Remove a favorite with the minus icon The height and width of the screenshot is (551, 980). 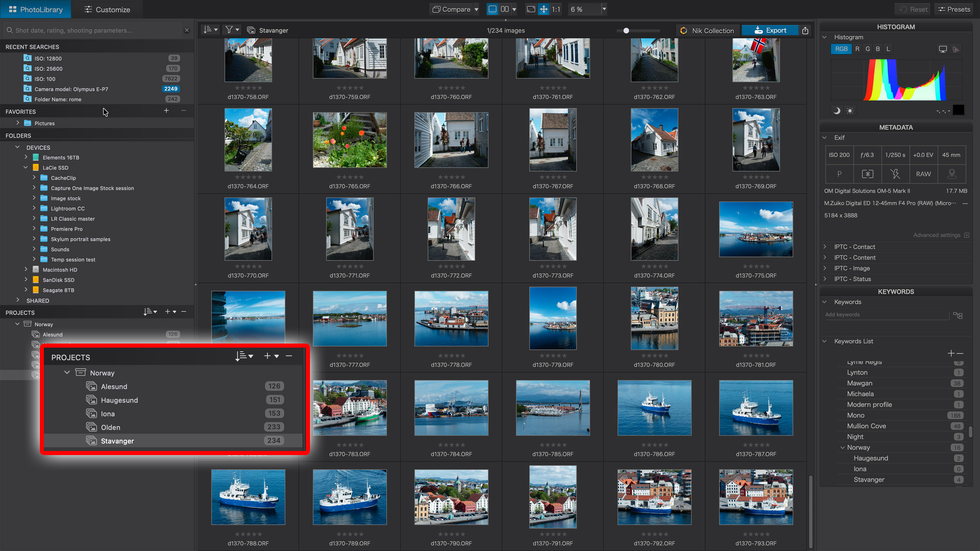[x=184, y=111]
